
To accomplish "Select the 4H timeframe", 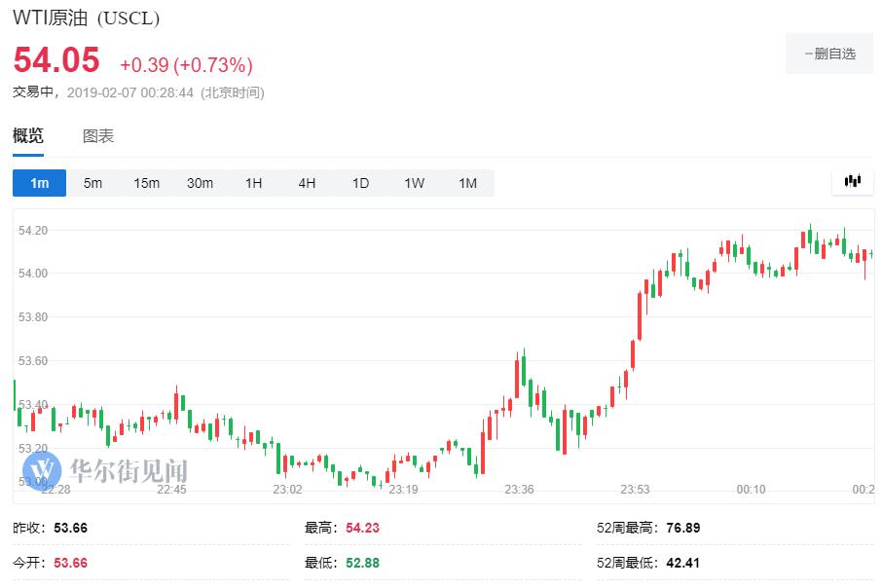I will (307, 183).
